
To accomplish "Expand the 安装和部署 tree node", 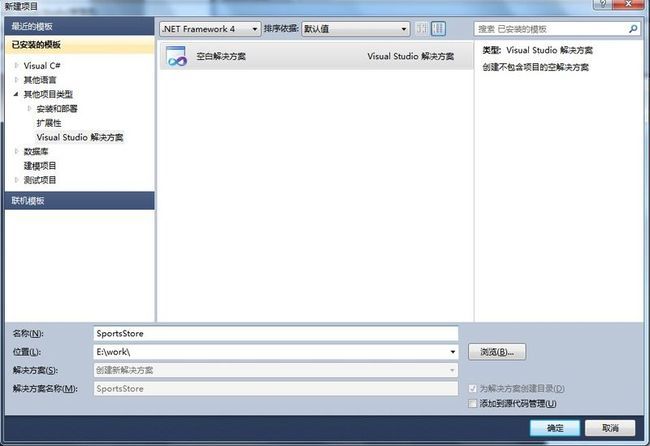I will point(29,109).
